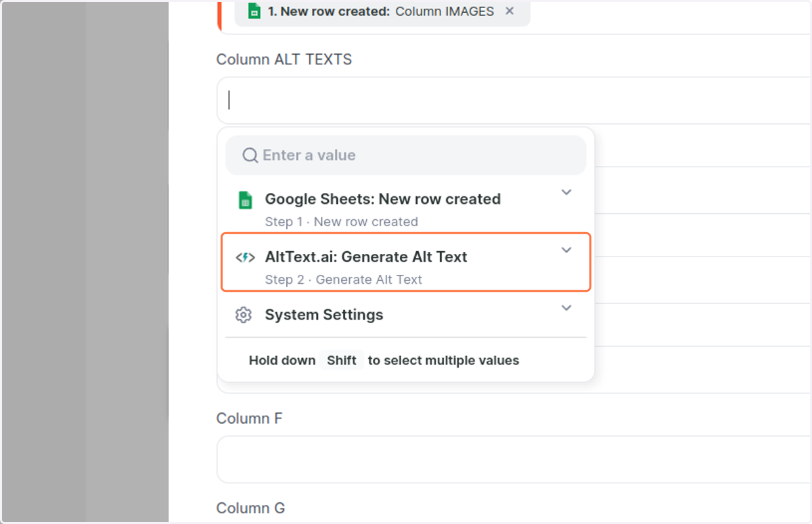Click the 'Column F' label
The image size is (812, 524).
[250, 418]
